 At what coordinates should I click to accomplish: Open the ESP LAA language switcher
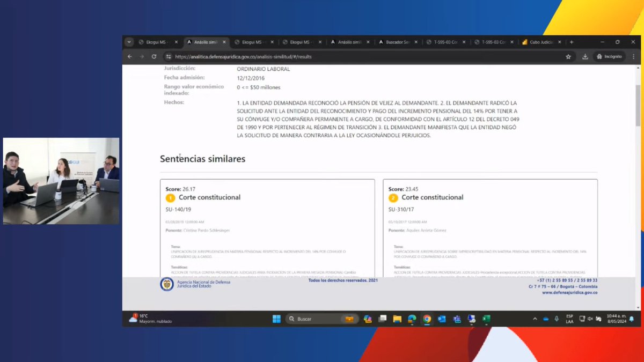point(569,319)
